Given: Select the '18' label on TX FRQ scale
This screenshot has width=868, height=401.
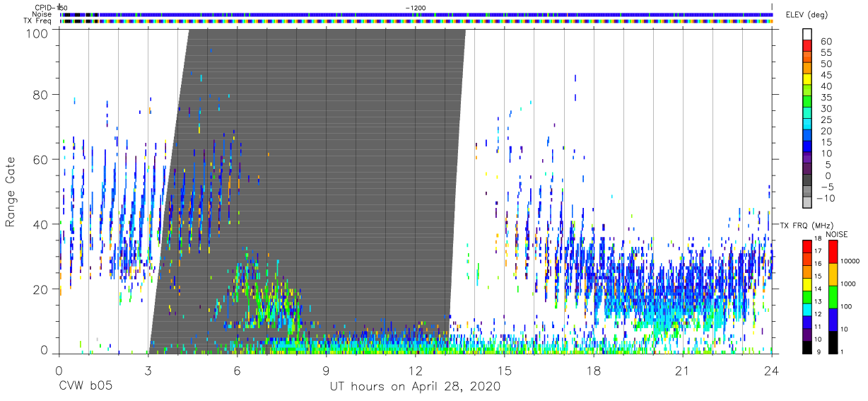Looking at the screenshot, I should pos(818,238).
